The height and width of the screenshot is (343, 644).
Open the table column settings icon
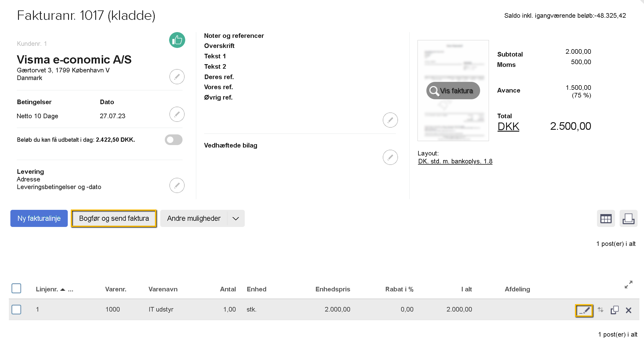click(x=606, y=218)
